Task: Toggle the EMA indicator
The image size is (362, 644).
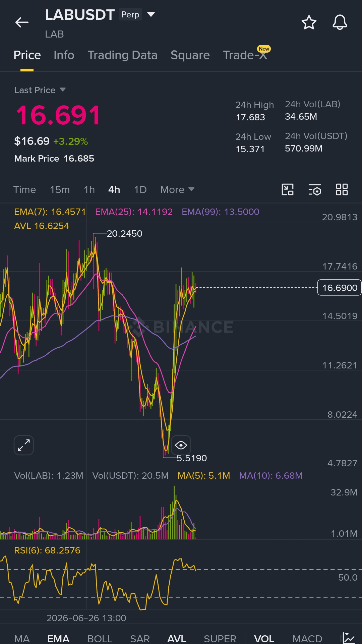Action: (x=58, y=639)
